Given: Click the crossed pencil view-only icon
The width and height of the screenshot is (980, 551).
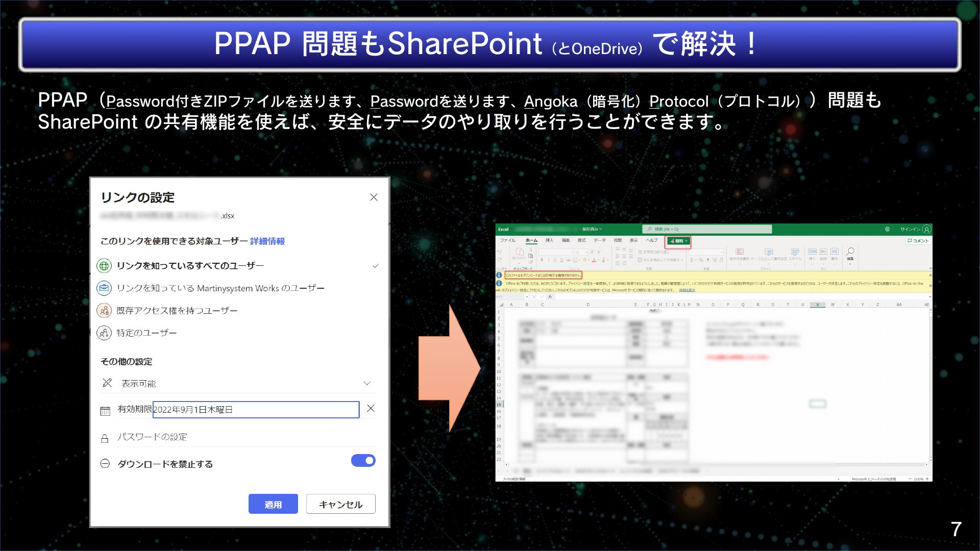Looking at the screenshot, I should click(107, 383).
